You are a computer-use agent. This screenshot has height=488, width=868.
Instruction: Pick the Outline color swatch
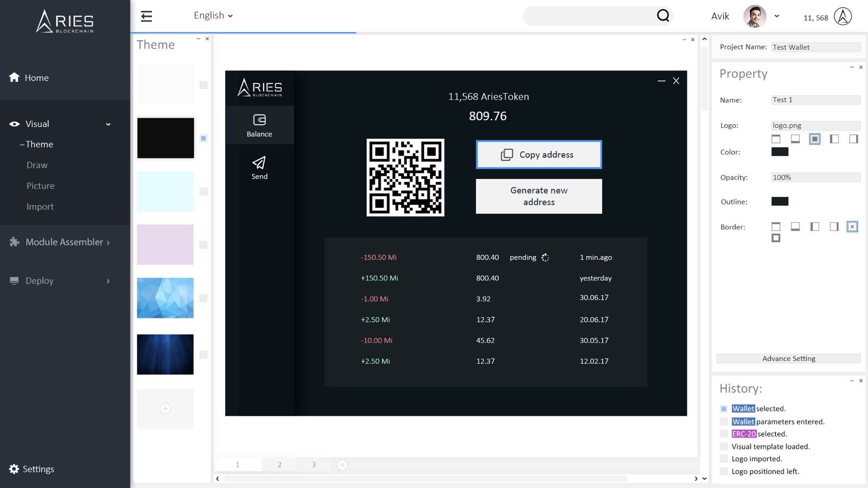point(780,202)
